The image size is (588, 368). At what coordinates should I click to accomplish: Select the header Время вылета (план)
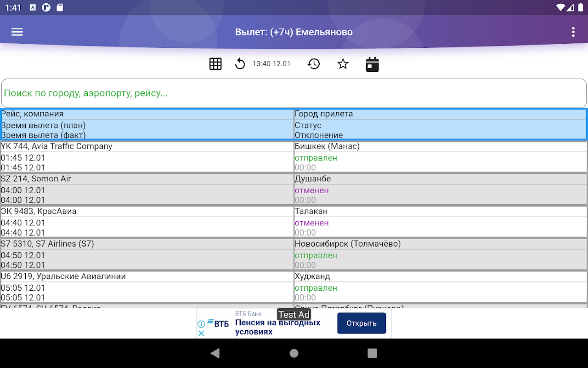click(43, 125)
